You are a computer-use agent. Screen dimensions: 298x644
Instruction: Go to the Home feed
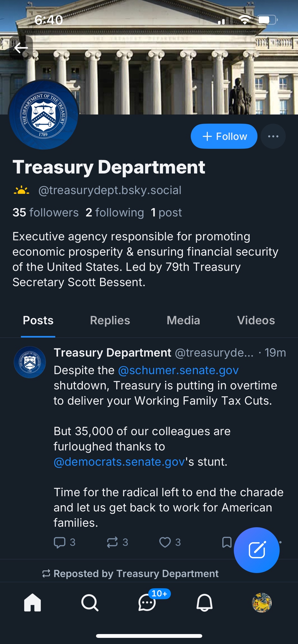[33, 602]
